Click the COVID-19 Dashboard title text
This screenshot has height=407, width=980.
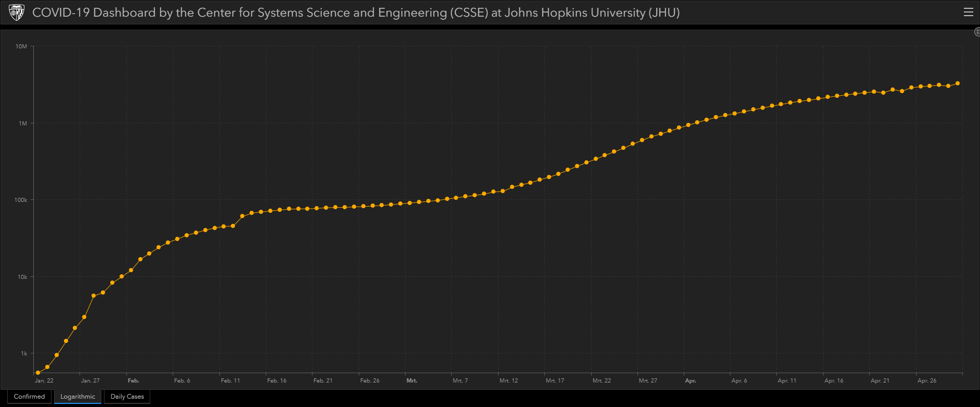pos(356,12)
